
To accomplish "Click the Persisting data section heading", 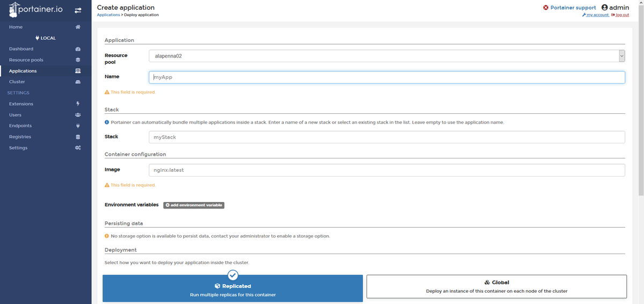I will (x=123, y=223).
